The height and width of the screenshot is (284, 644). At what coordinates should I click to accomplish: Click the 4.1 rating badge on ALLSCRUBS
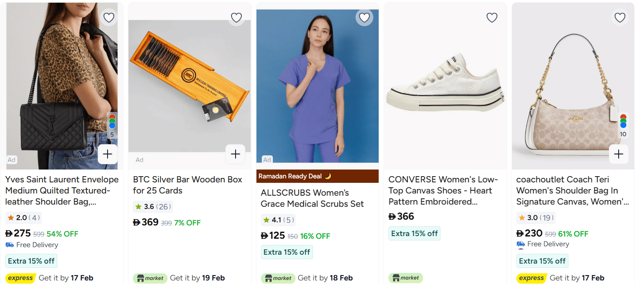[277, 220]
